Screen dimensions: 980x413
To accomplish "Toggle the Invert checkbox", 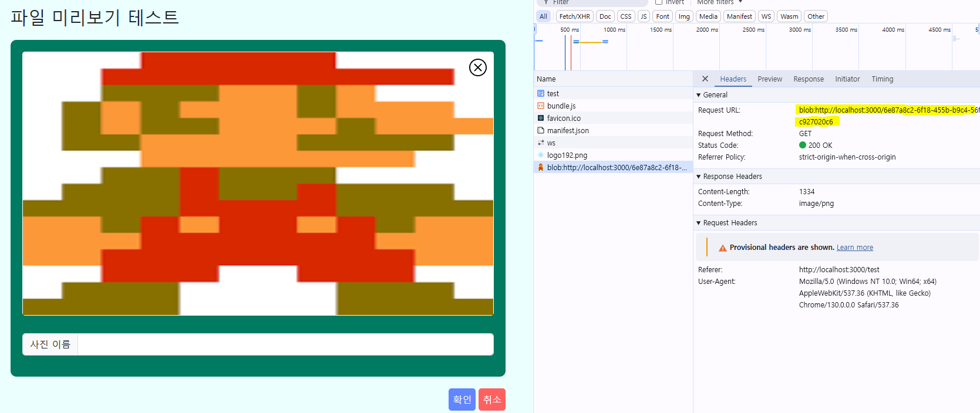I will click(x=659, y=2).
